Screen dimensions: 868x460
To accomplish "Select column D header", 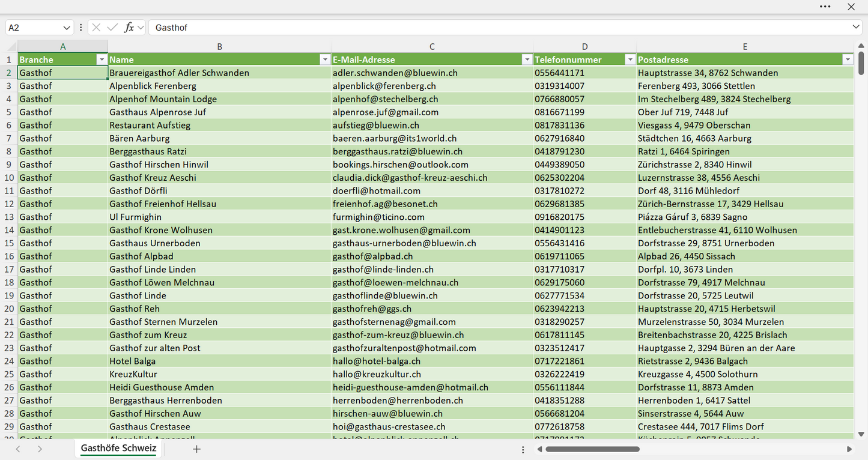I will click(x=584, y=46).
